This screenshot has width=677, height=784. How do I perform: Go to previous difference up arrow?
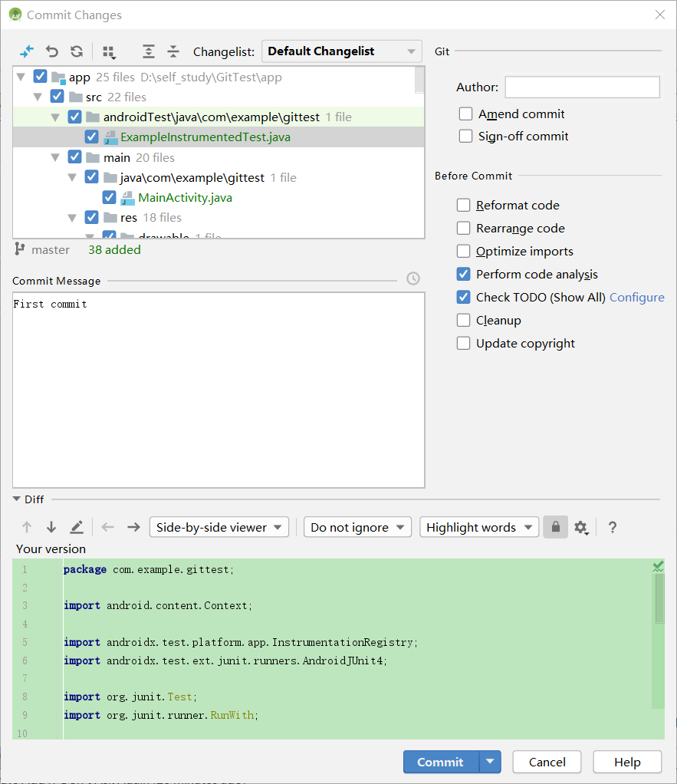pos(27,527)
